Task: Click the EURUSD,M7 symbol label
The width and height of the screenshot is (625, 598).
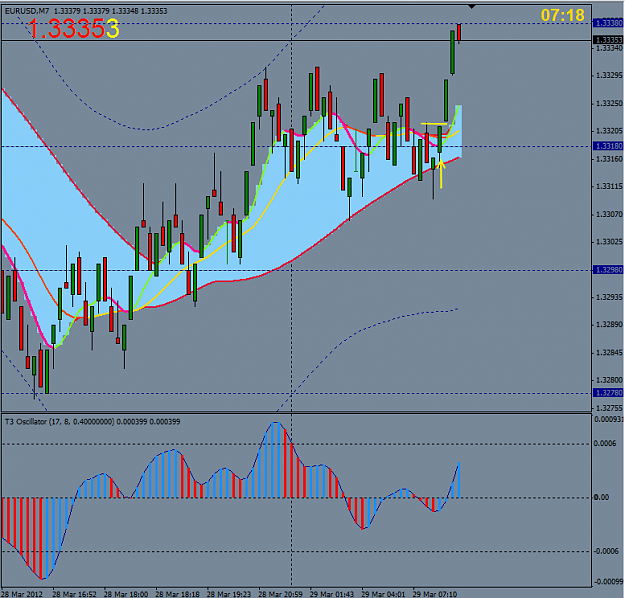Action: 27,11
